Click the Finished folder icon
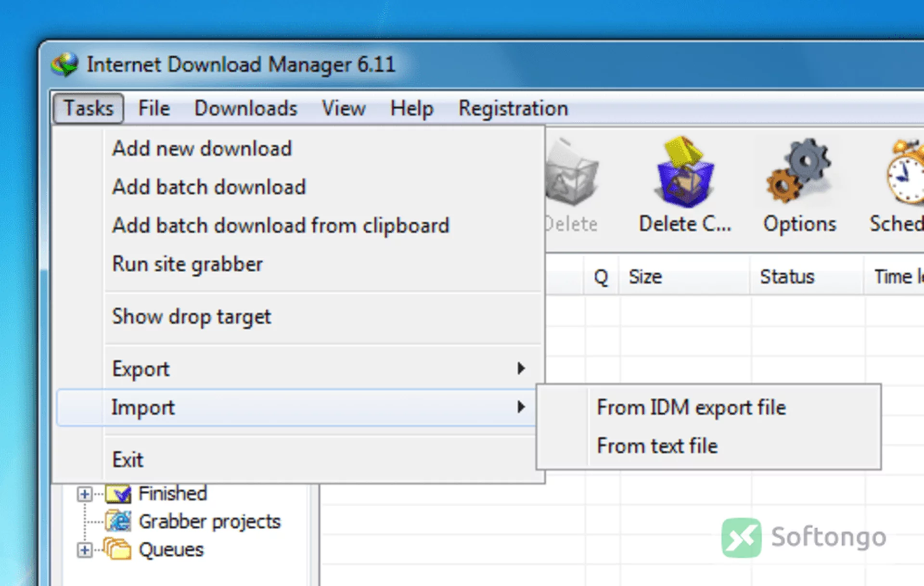 point(118,494)
